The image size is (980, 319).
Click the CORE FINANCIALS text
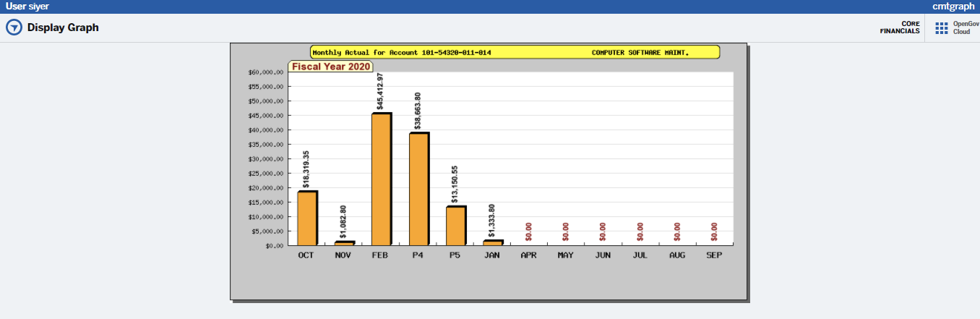coord(900,27)
